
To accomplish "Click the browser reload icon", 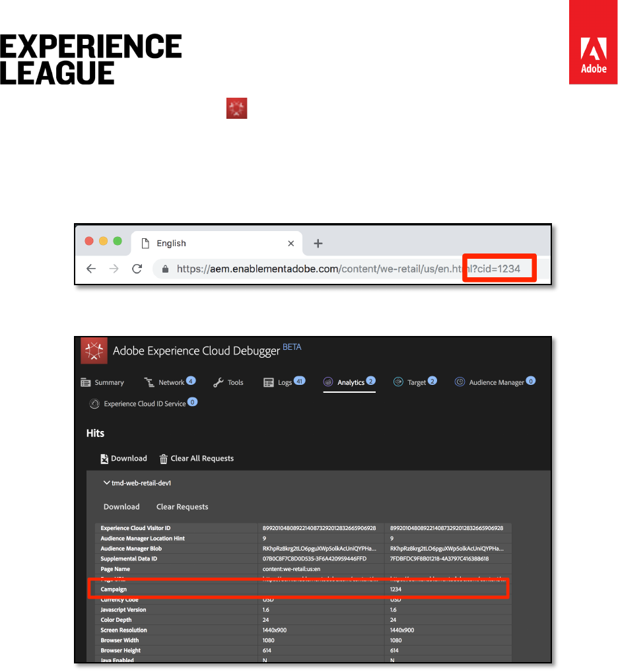I will (137, 269).
